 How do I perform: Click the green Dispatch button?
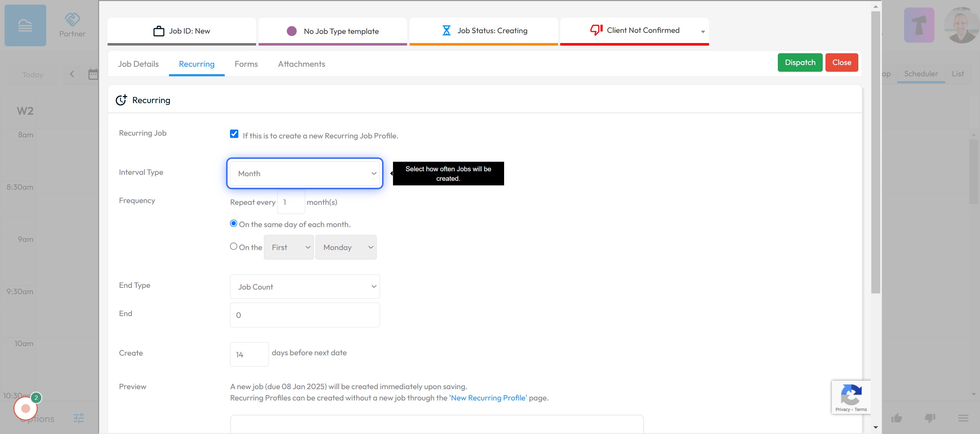tap(800, 63)
